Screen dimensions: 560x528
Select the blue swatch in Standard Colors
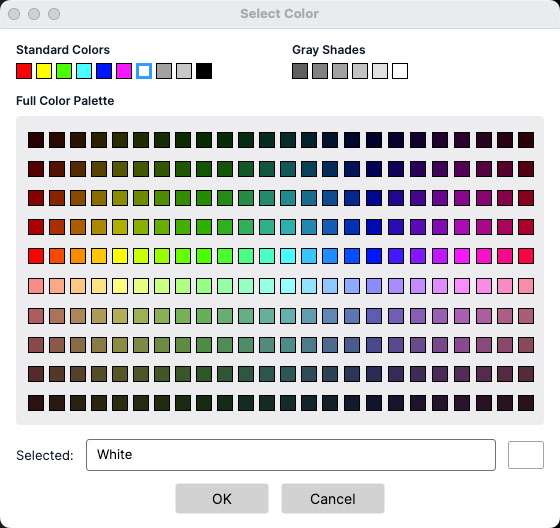tap(104, 71)
